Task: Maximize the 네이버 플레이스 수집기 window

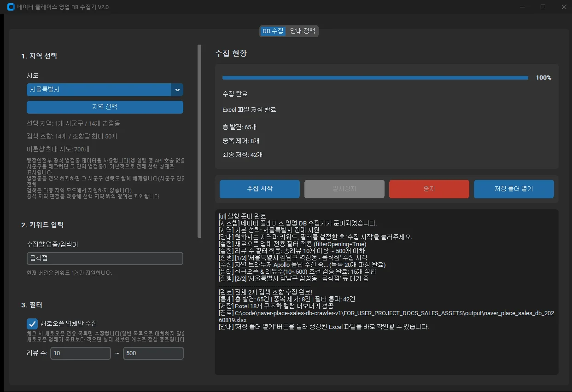Action: pyautogui.click(x=543, y=7)
